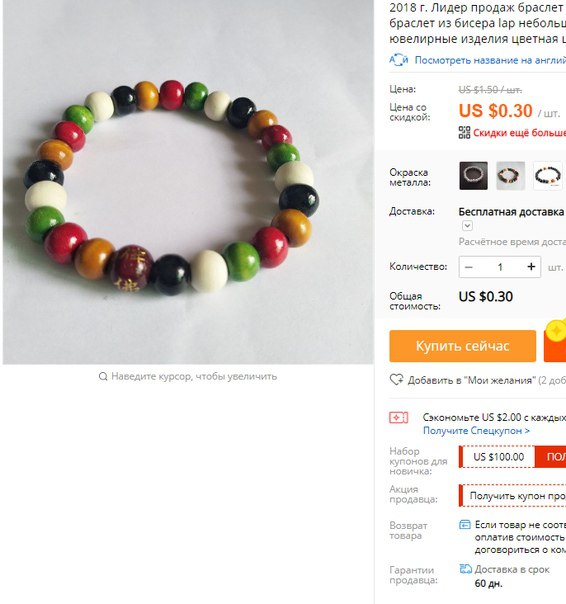566x604 pixels.
Task: Click the Получить купон продавца button
Action: pos(513,496)
